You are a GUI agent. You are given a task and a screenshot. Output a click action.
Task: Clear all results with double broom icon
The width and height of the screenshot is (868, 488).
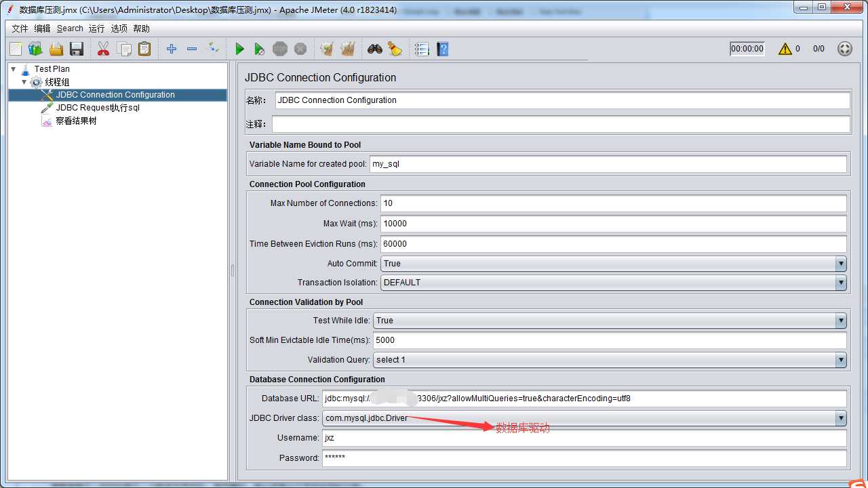pyautogui.click(x=348, y=49)
